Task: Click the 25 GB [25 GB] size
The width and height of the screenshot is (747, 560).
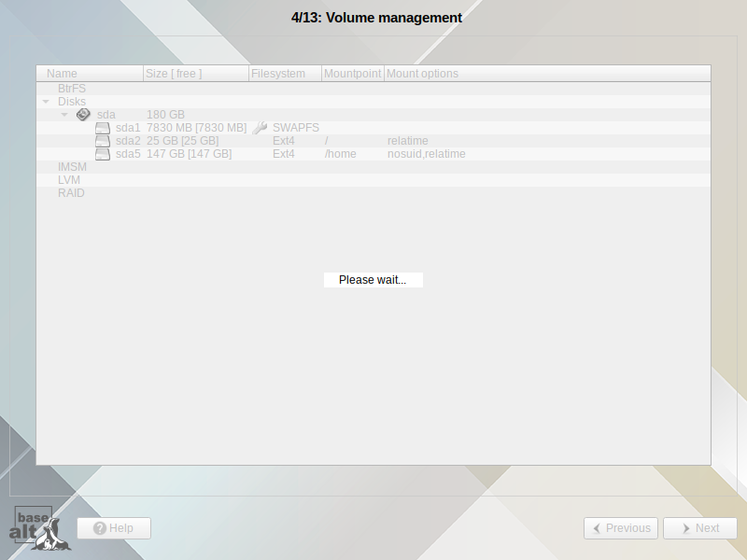Action: pyautogui.click(x=182, y=141)
